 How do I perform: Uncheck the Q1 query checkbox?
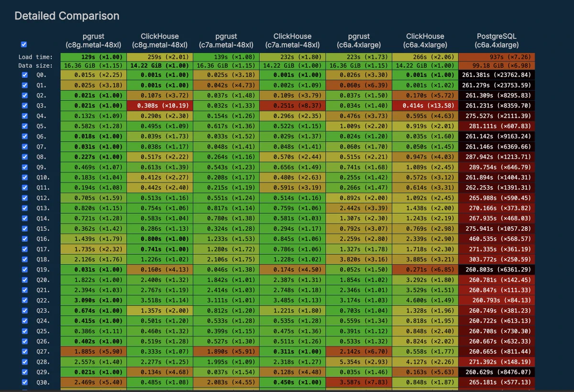point(24,85)
